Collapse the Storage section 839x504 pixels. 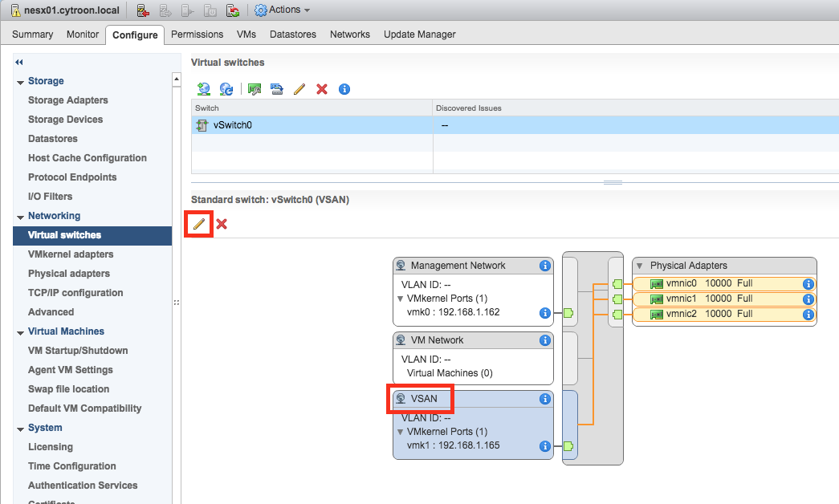[20, 83]
